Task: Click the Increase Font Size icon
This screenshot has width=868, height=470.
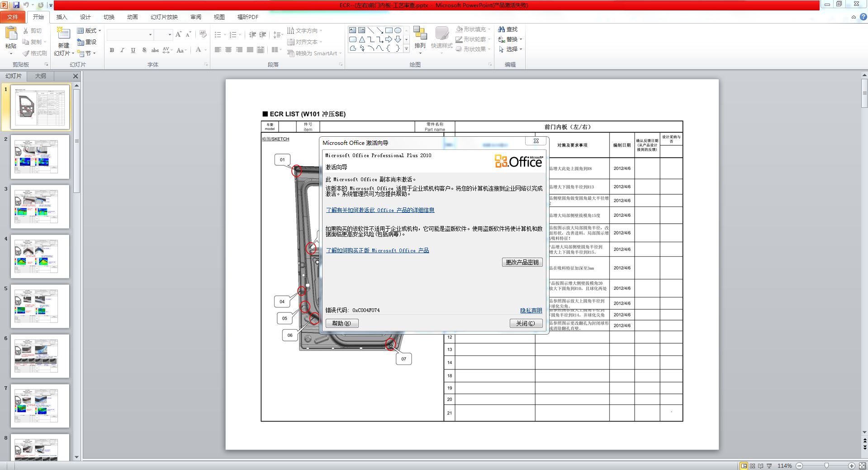Action: 178,34
